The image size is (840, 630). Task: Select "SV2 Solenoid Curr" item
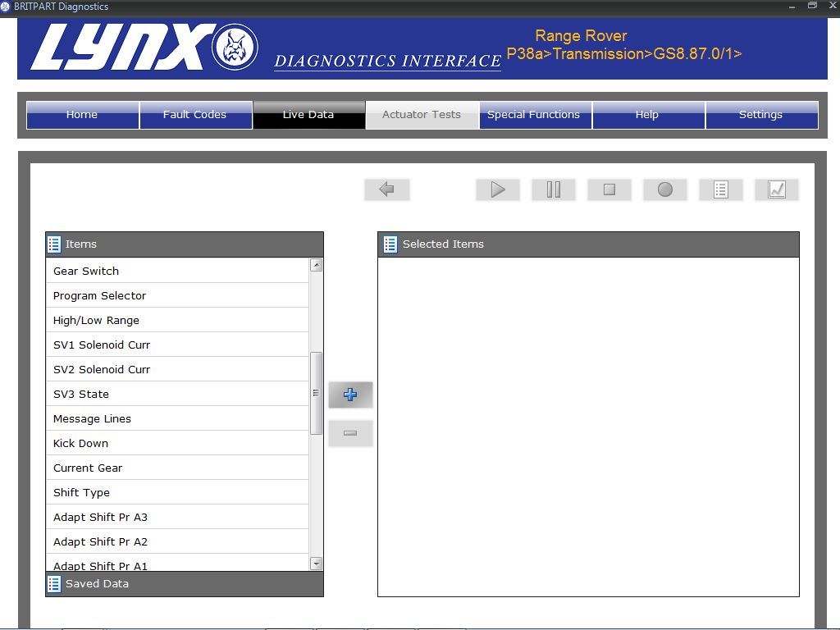177,370
